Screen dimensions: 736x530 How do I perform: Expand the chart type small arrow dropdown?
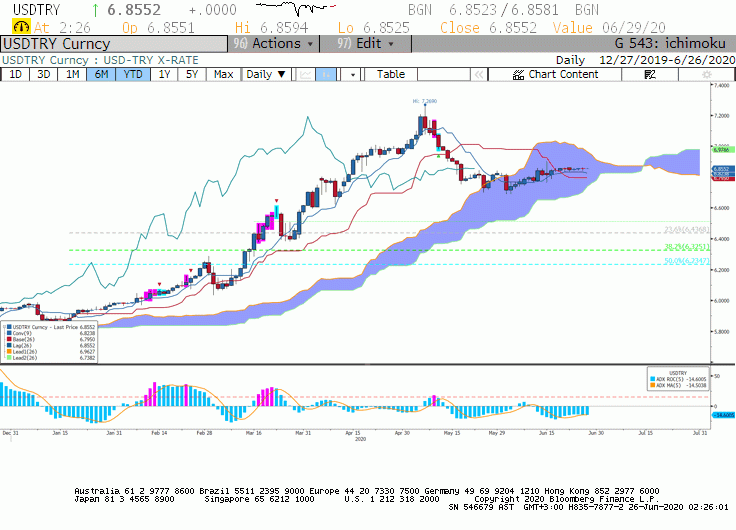352,74
